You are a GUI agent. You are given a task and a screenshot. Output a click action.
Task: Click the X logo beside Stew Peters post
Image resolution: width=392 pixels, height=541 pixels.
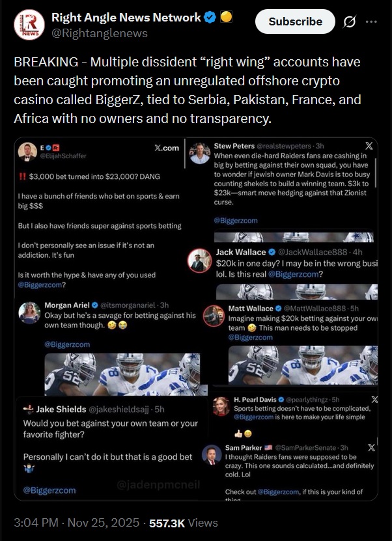pyautogui.click(x=369, y=146)
